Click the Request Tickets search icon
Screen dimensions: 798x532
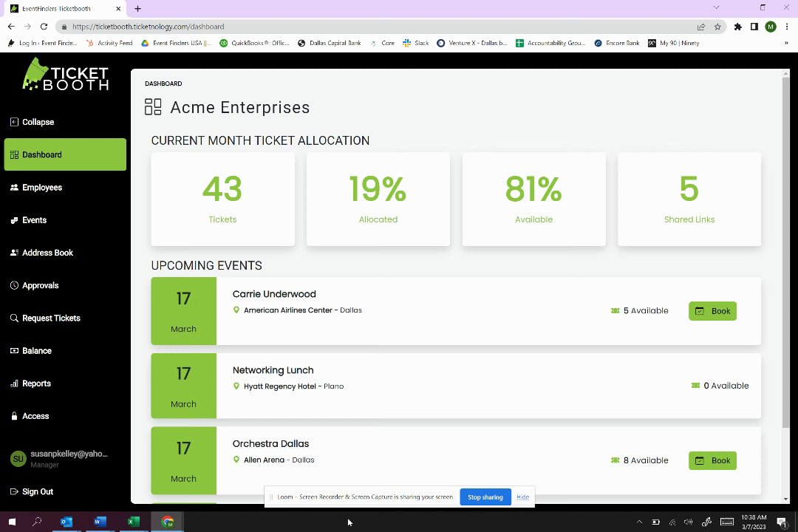click(x=14, y=318)
